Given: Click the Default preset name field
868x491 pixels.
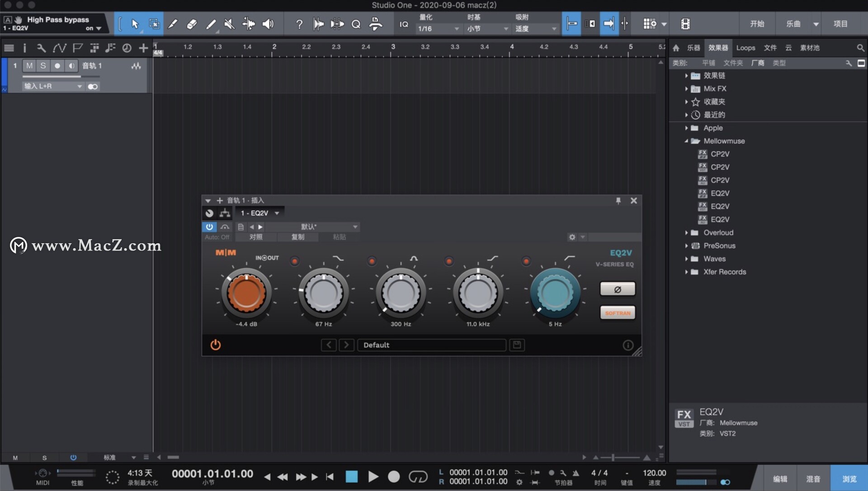Looking at the screenshot, I should pyautogui.click(x=432, y=345).
